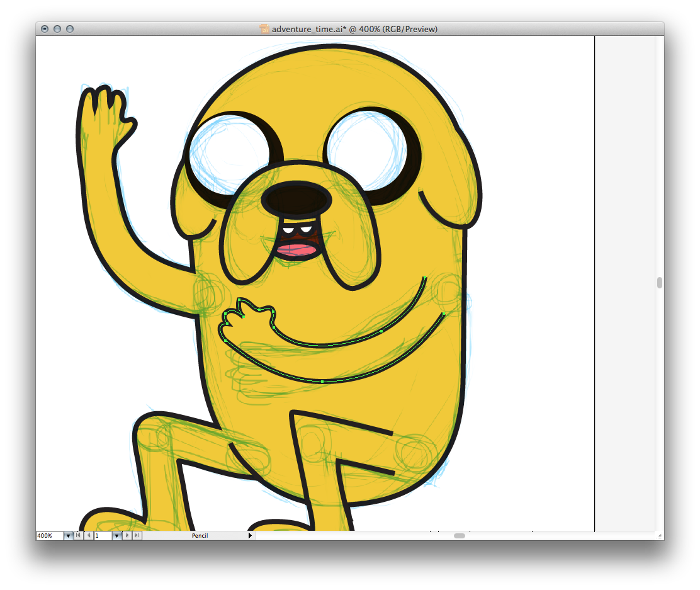Screen dimensions: 700x590
Task: Open the zoom level dropdown arrow
Action: coord(68,536)
